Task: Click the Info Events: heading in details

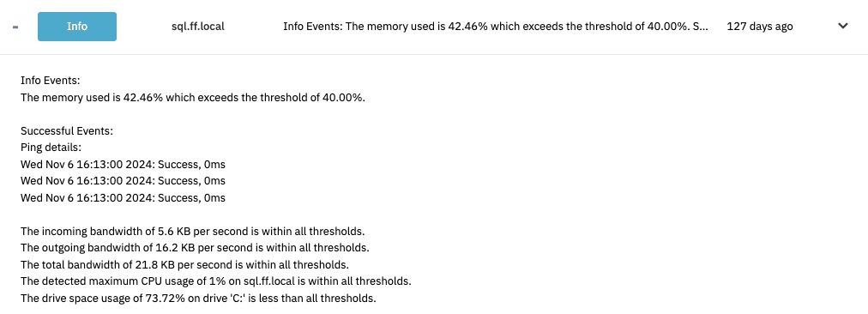Action: pyautogui.click(x=51, y=81)
